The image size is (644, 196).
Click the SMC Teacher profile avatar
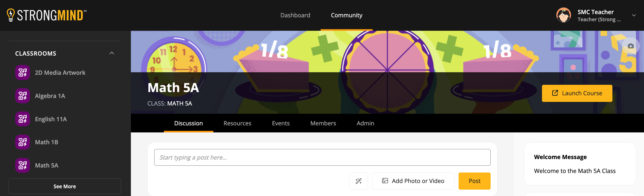point(563,15)
